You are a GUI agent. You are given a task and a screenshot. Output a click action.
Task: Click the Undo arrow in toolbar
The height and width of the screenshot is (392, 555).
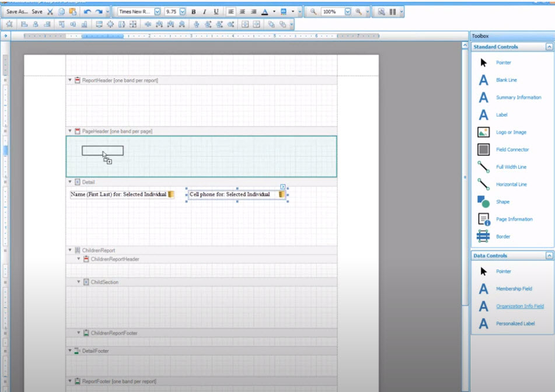click(x=88, y=12)
